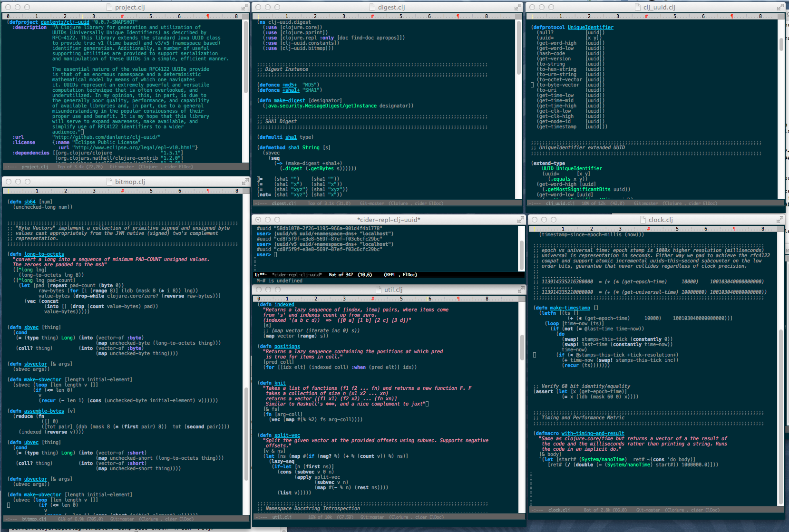Screen dimensions: 789x532
Task: Click 'Bot of 2.8k' in clock.clj mode line
Action: point(599,510)
